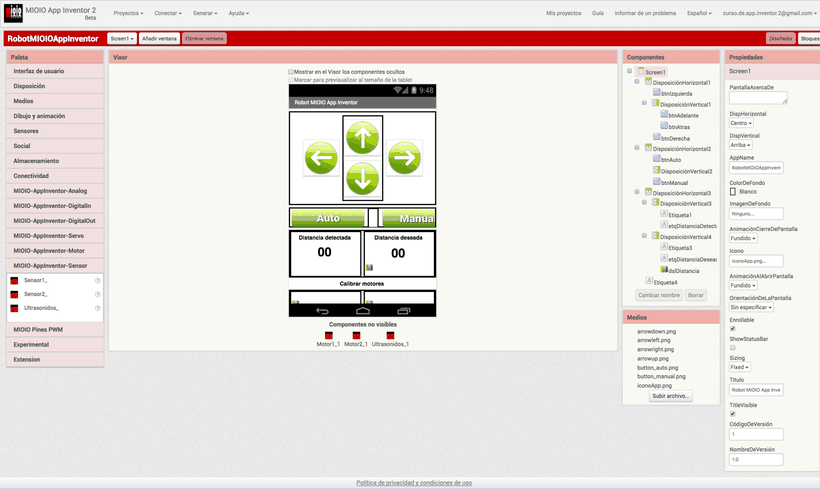Viewport: 820px width, 489px height.
Task: Open ColorDeFondo Blanco color swatch
Action: 733,192
